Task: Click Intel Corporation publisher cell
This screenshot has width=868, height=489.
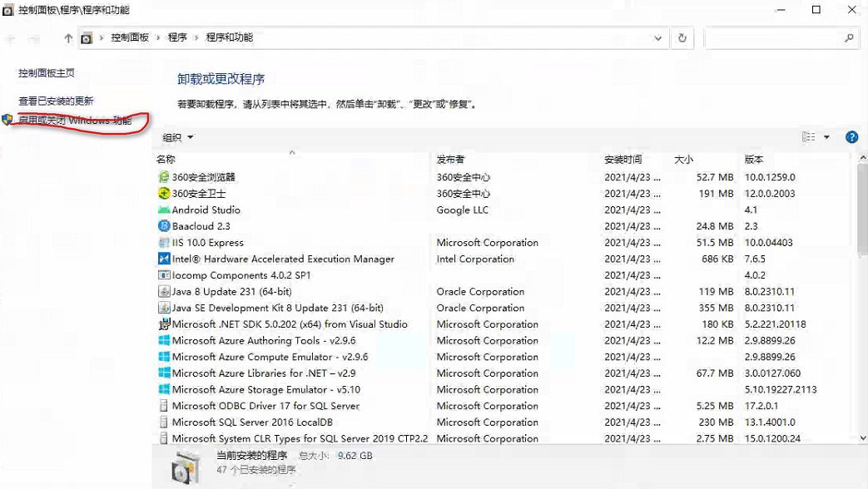Action: point(475,259)
